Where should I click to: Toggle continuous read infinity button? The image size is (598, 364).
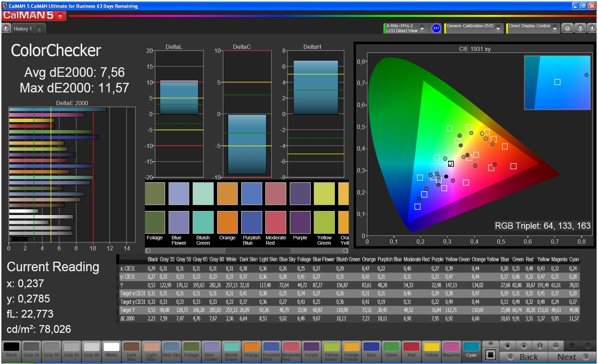556,346
